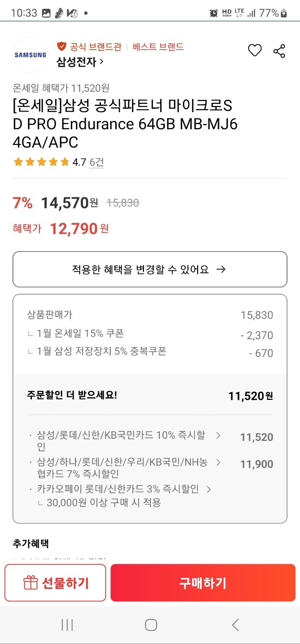Open the 6건 reviews link
300x644 pixels.
(x=97, y=162)
